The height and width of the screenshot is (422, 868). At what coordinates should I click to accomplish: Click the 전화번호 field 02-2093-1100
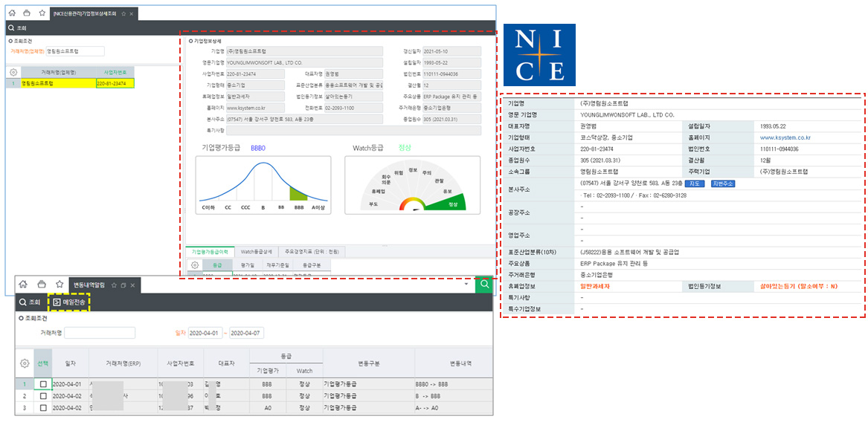click(x=353, y=108)
